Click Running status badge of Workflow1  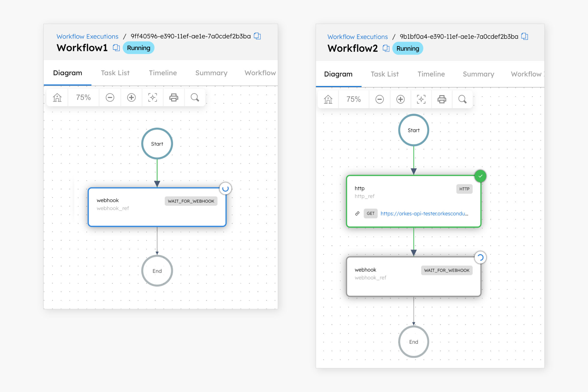138,48
